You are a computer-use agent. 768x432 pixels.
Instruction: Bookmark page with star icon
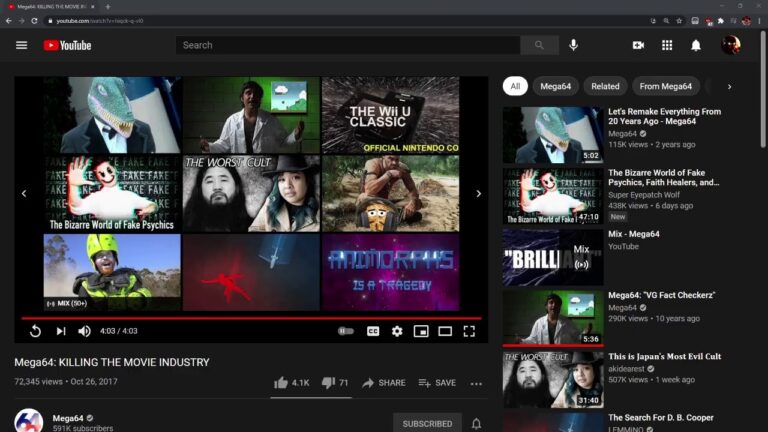click(x=679, y=21)
